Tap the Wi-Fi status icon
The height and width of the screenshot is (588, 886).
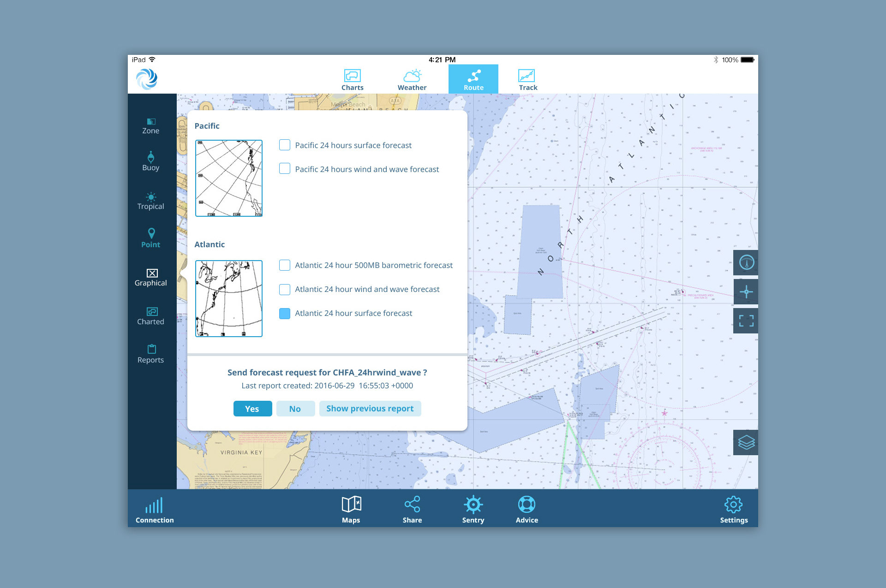coord(152,59)
